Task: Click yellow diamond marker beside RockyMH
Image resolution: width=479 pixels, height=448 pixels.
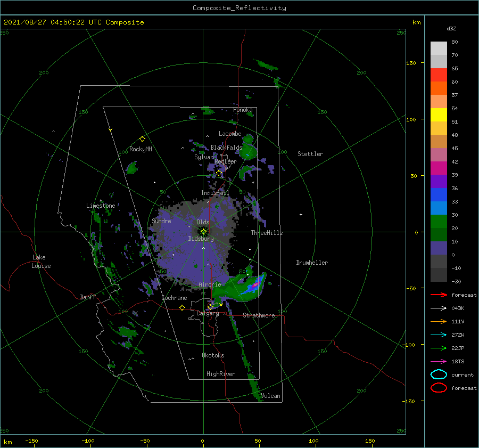Action: 142,139
